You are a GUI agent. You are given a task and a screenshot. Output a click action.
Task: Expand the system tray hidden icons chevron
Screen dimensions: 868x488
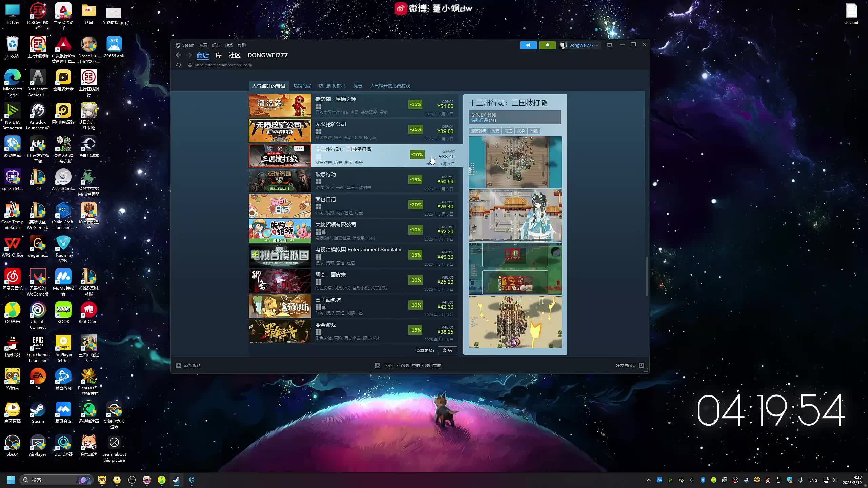(x=648, y=480)
